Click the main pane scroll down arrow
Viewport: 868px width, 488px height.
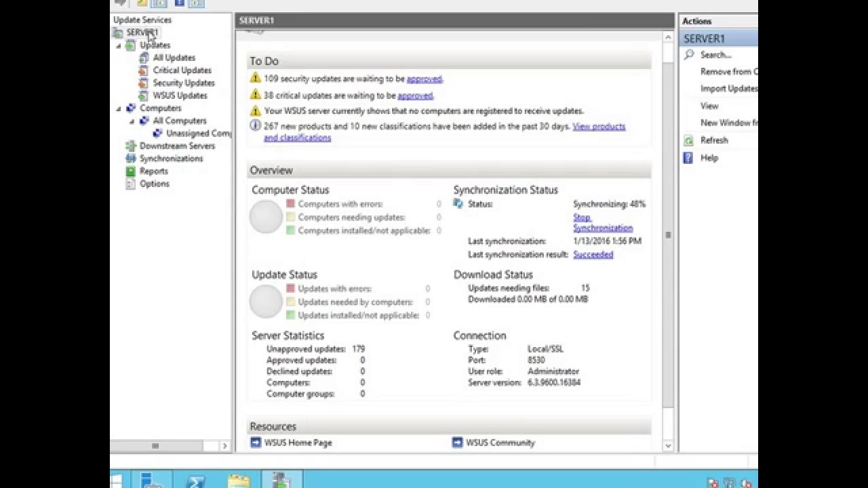click(668, 446)
